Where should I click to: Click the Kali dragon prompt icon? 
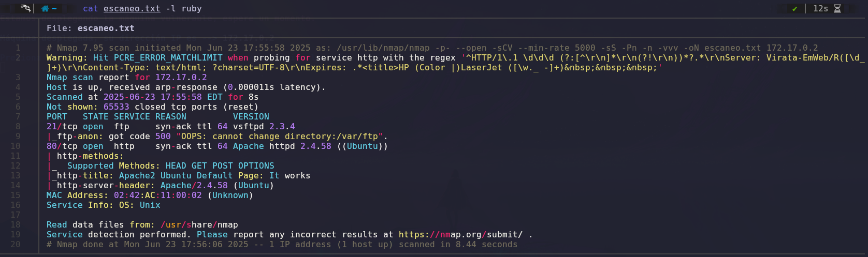click(x=25, y=8)
